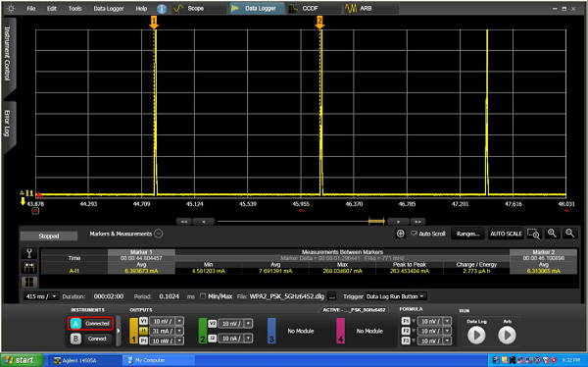Start Data Log run play button

tap(476, 335)
